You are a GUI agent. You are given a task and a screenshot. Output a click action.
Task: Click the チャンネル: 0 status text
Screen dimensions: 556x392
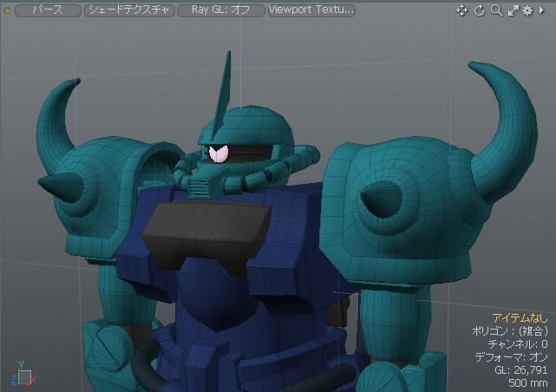pos(518,343)
